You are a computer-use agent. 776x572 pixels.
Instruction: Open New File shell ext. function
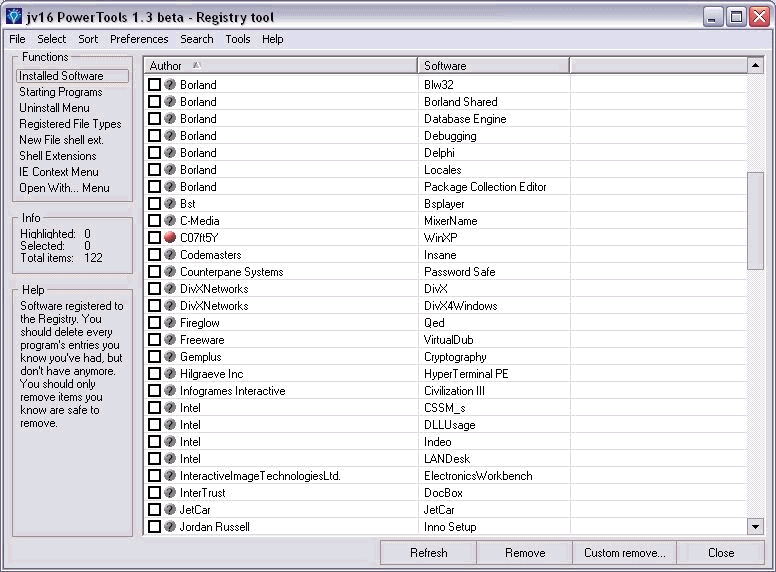click(61, 140)
